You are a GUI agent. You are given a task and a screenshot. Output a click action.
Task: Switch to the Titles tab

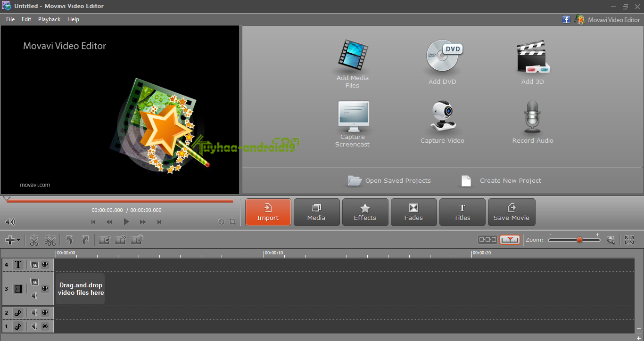(x=462, y=212)
